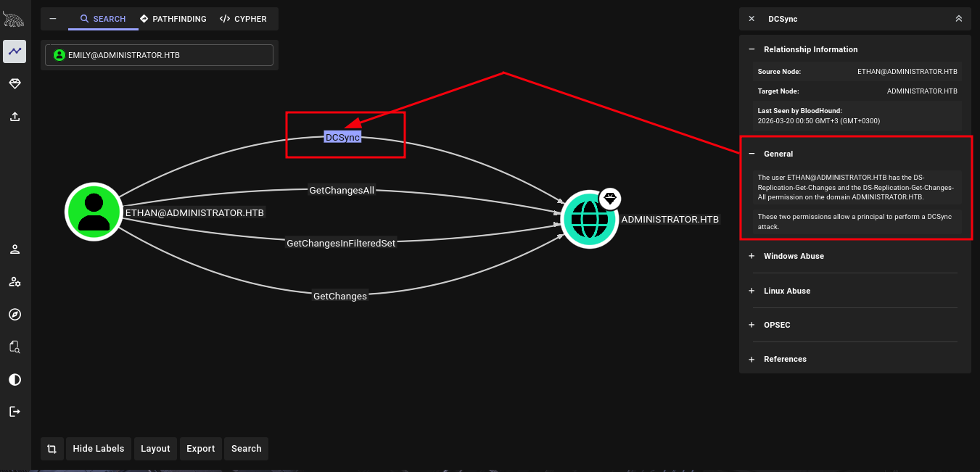The width and height of the screenshot is (980, 472).
Task: Collapse the General section
Action: tap(752, 154)
